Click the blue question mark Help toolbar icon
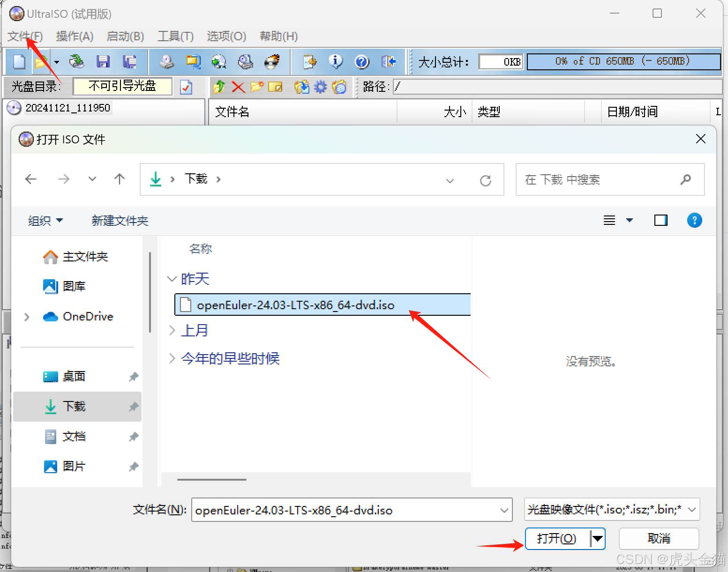The width and height of the screenshot is (728, 572). pyautogui.click(x=362, y=61)
